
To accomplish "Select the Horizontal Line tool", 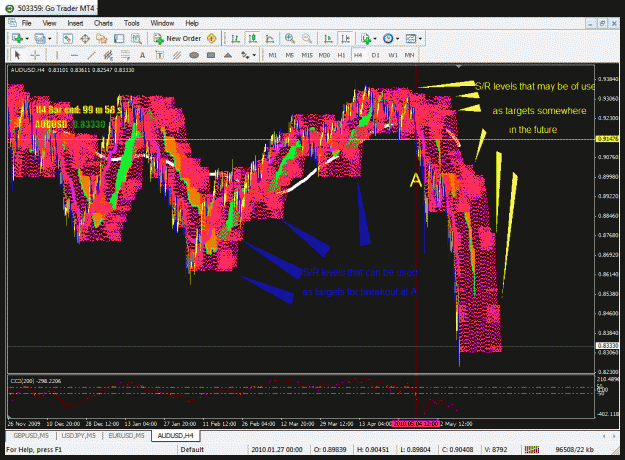I will tap(74, 55).
